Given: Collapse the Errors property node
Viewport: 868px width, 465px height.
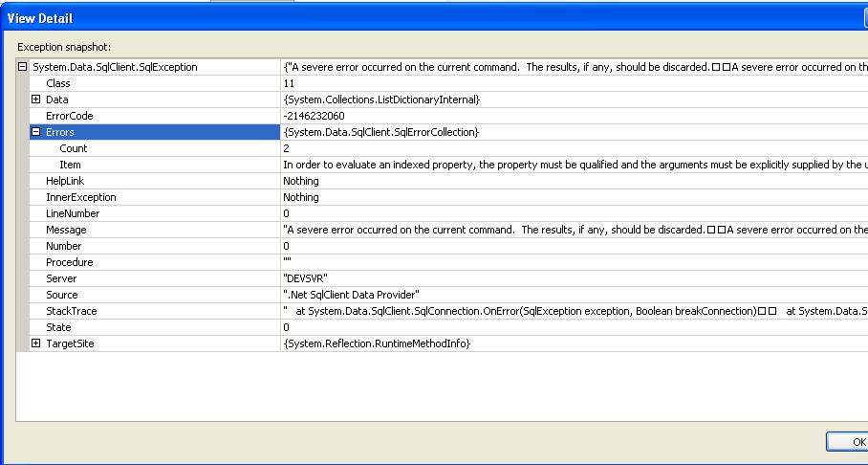Looking at the screenshot, I should coord(36,132).
